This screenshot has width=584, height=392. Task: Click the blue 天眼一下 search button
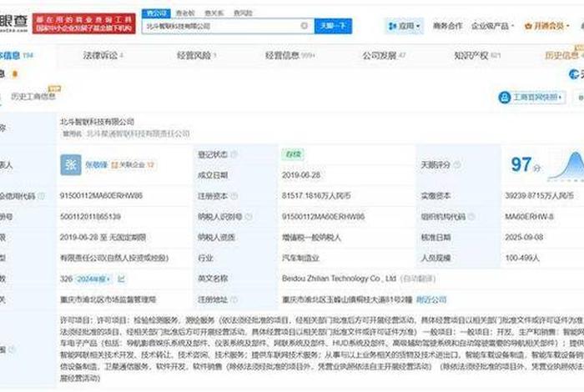pyautogui.click(x=333, y=26)
